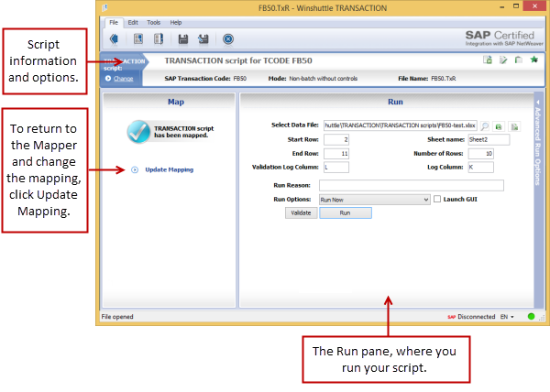Viewport: 550px width, 392px height.
Task: Click the green Excel icon beside data file
Action: [499, 126]
